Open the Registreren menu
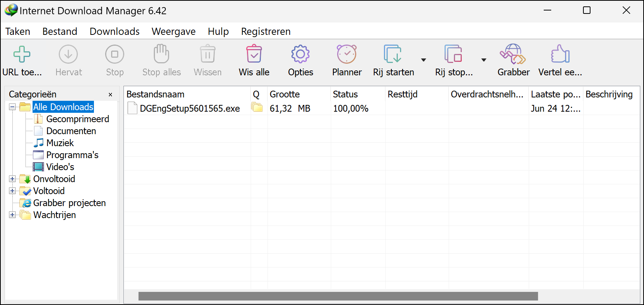 (266, 31)
